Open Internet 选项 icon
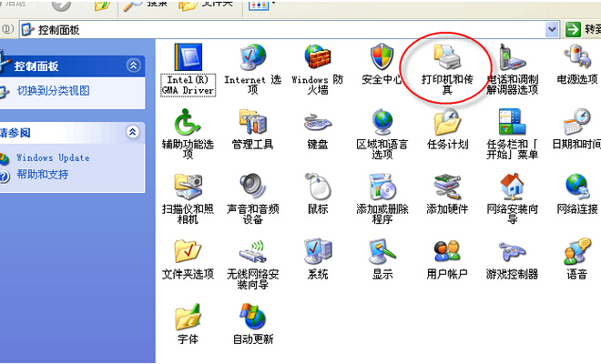The image size is (601, 364). (252, 59)
